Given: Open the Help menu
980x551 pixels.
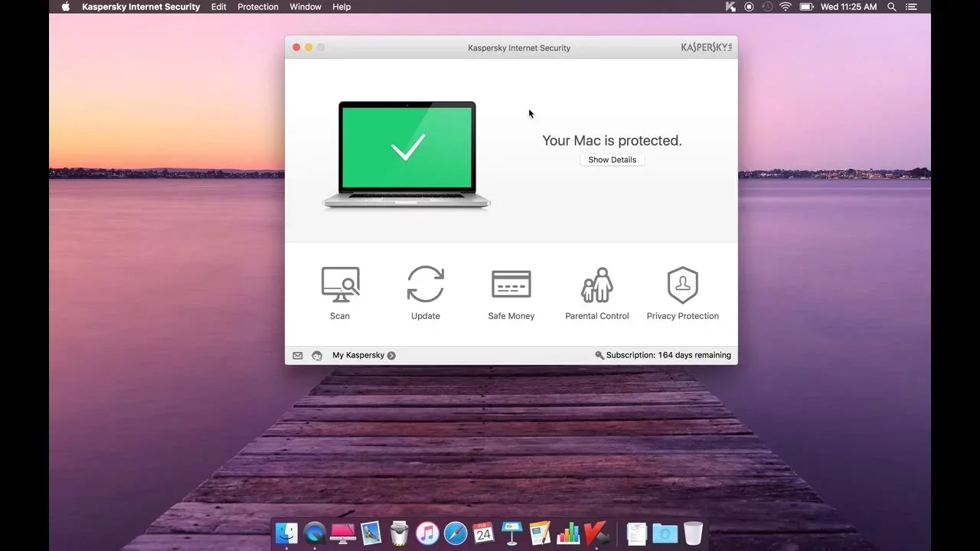Looking at the screenshot, I should [341, 7].
